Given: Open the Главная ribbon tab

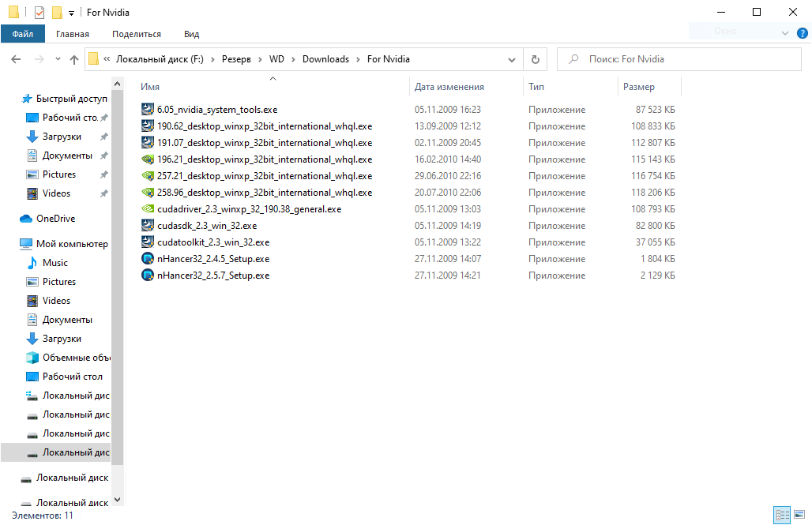Looking at the screenshot, I should click(x=73, y=34).
